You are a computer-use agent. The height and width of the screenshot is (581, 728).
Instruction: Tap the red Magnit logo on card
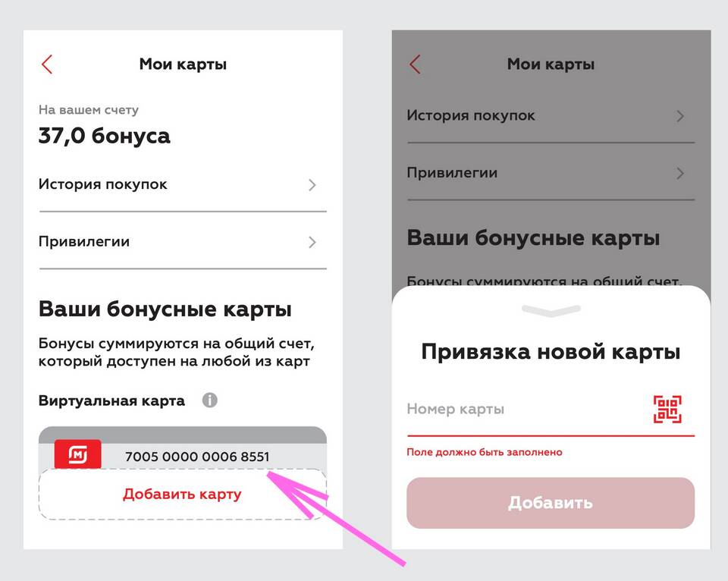click(x=77, y=454)
